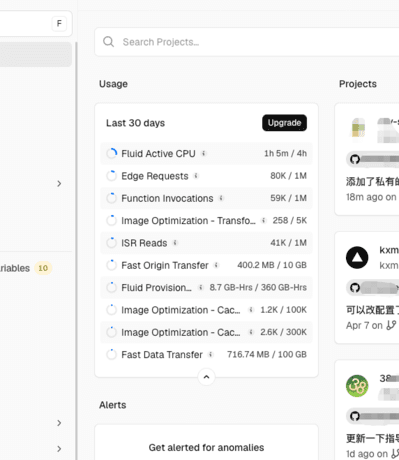Screen dimensions: 399x460
Task: Expand the bottom-most sidebar chevron
Action: tap(59, 449)
